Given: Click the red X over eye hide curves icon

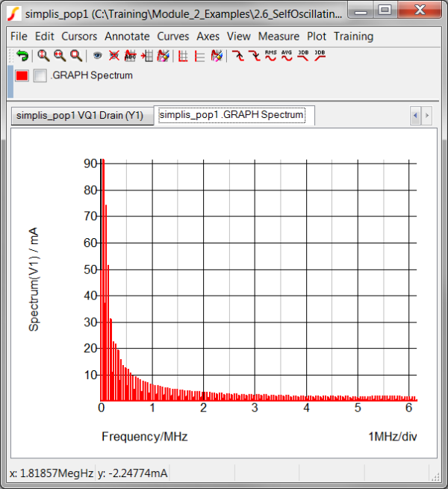Looking at the screenshot, I should [x=113, y=55].
